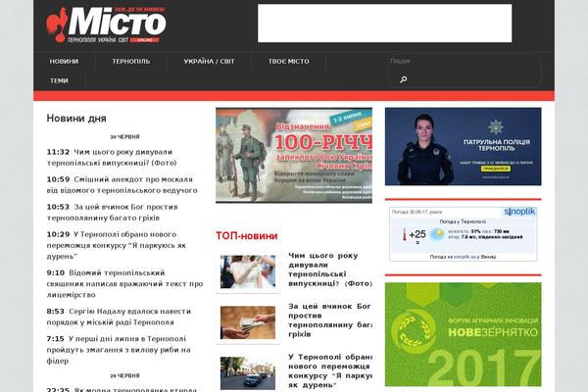
Task: Click the sun weather icon in widget
Action: (437, 234)
